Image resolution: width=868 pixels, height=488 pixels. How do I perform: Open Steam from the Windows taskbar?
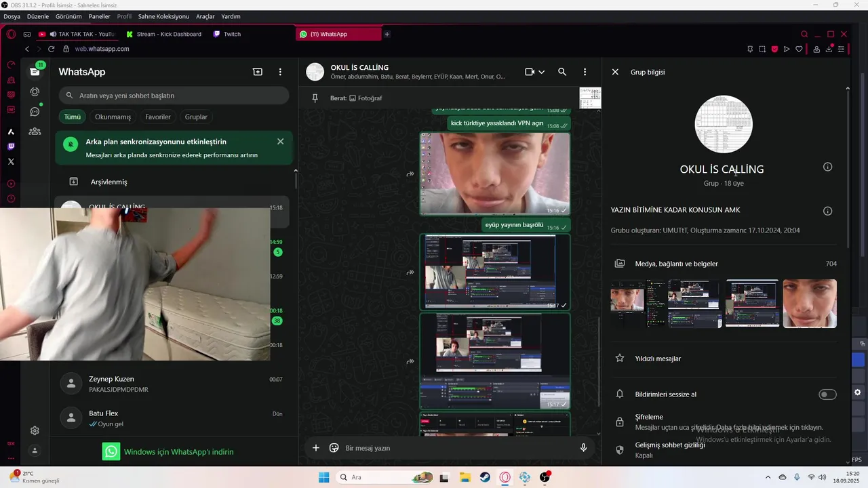point(485,477)
